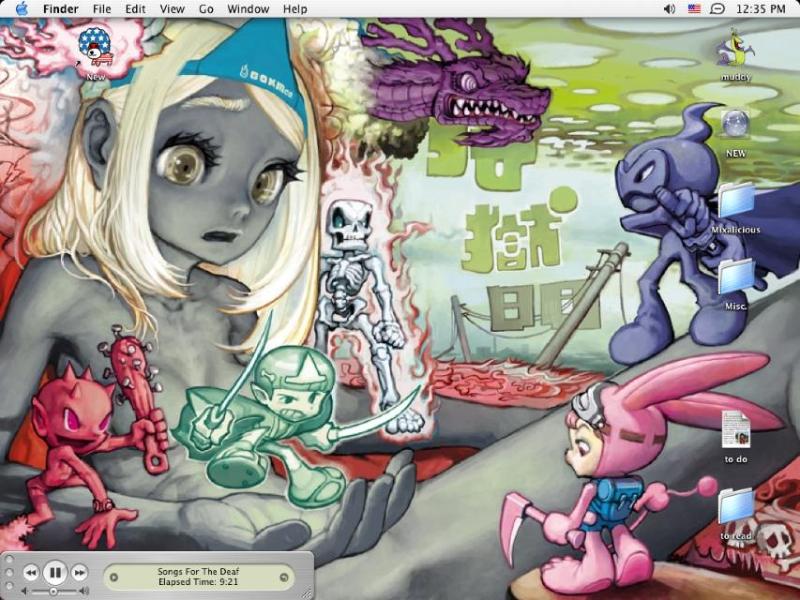Select the 'to do' document icon
The height and width of the screenshot is (600, 800).
point(736,430)
